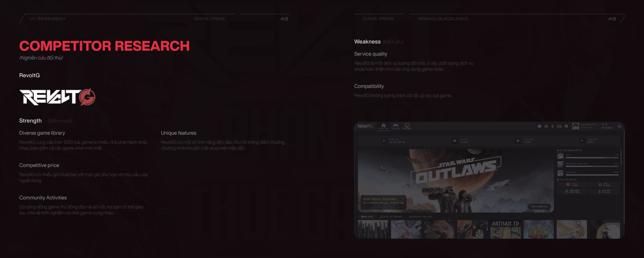Click the version text v2.24.166.16
644x258 pixels.
[397, 142]
